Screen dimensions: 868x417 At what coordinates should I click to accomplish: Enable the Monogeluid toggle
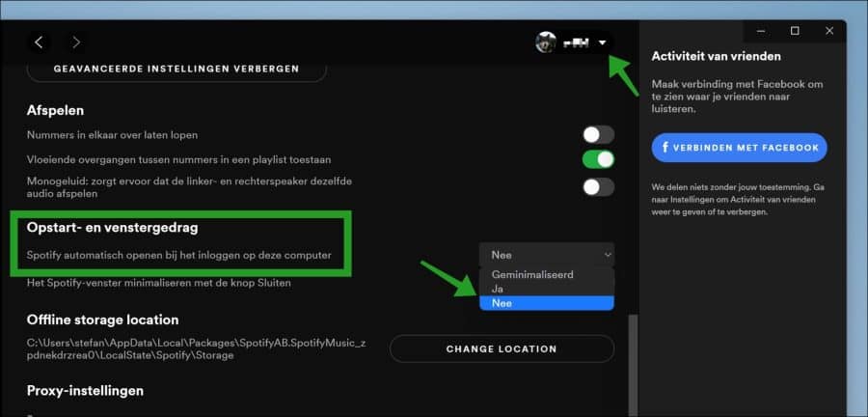coord(598,187)
